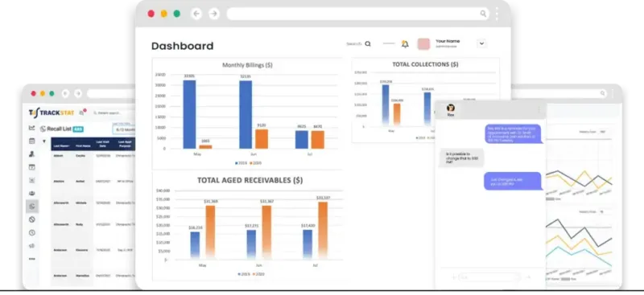Open the three-dots More icon at the TrackStat sidebar bottom
644x295 pixels.
click(x=31, y=259)
